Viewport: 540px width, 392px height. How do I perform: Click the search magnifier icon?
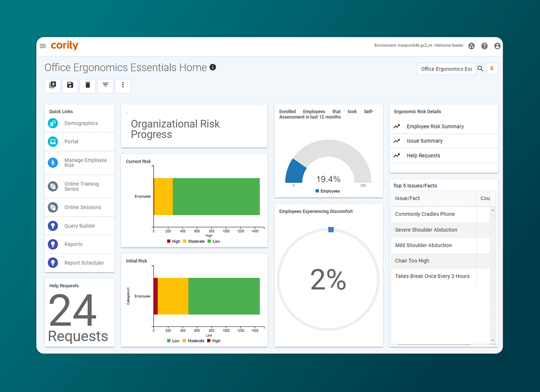click(480, 68)
